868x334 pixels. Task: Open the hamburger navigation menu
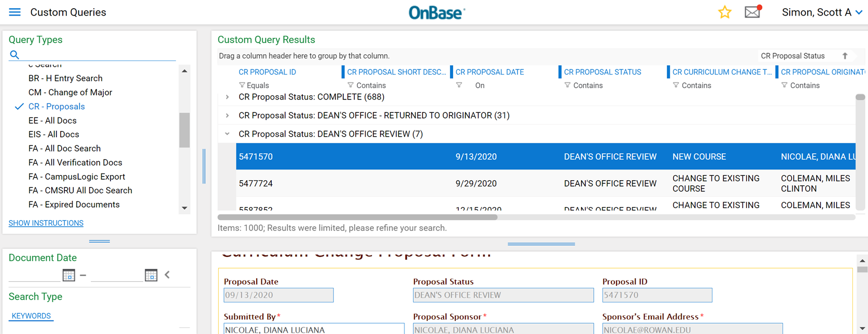(x=15, y=12)
